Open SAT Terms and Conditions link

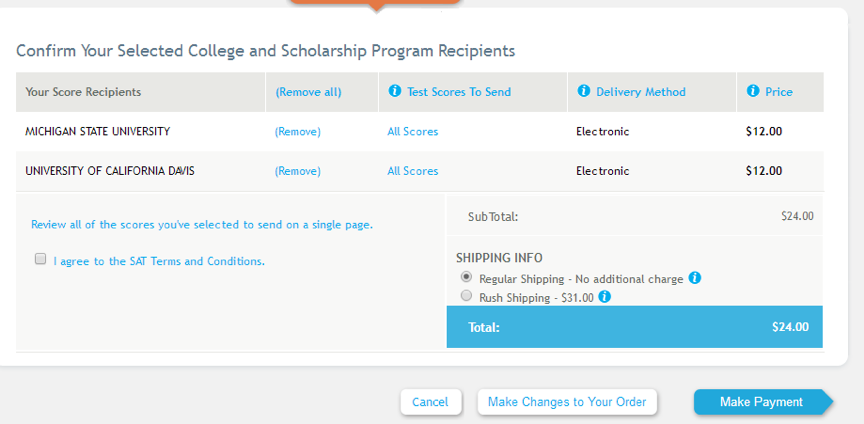(159, 261)
